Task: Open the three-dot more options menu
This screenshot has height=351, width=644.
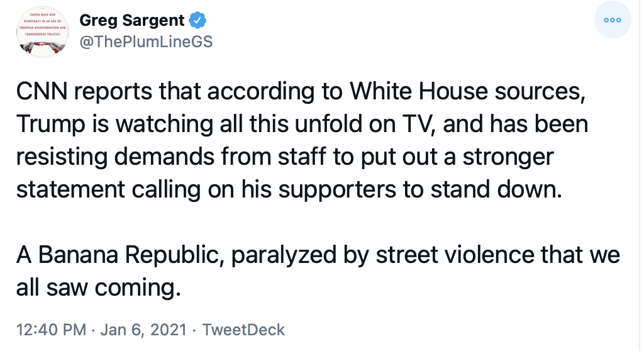Action: [x=612, y=20]
